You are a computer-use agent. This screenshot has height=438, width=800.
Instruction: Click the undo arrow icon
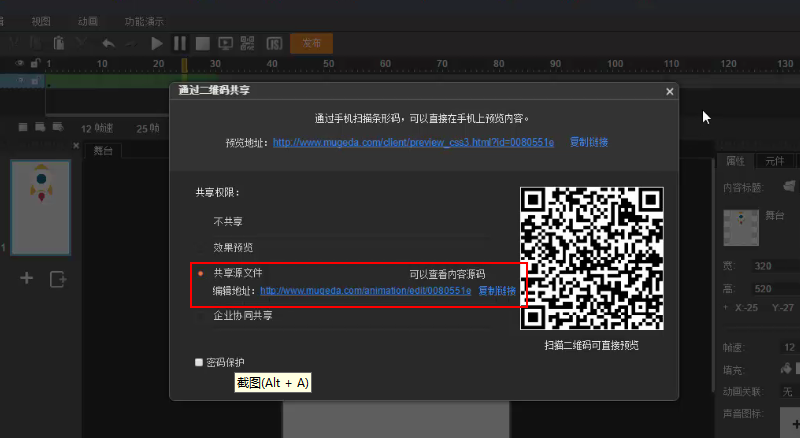click(108, 43)
